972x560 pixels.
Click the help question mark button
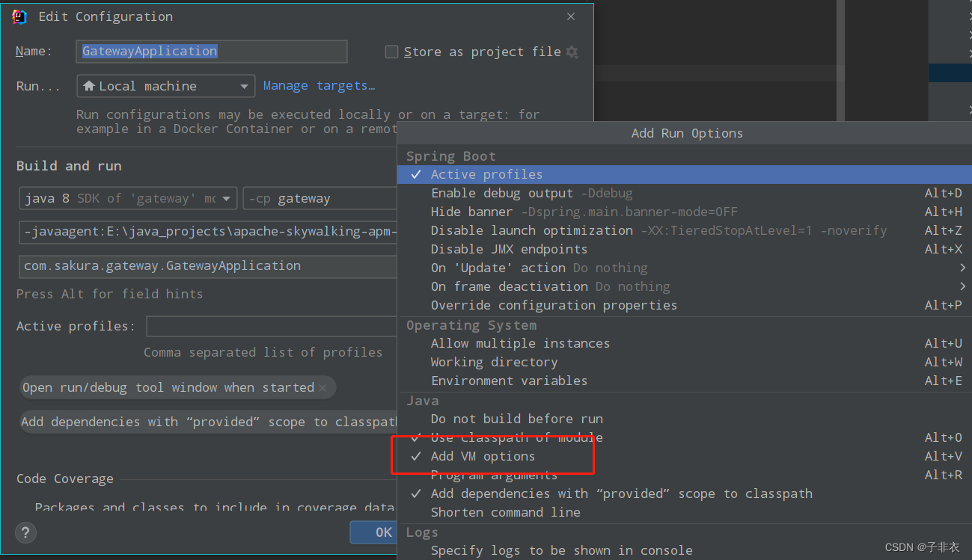(x=26, y=532)
